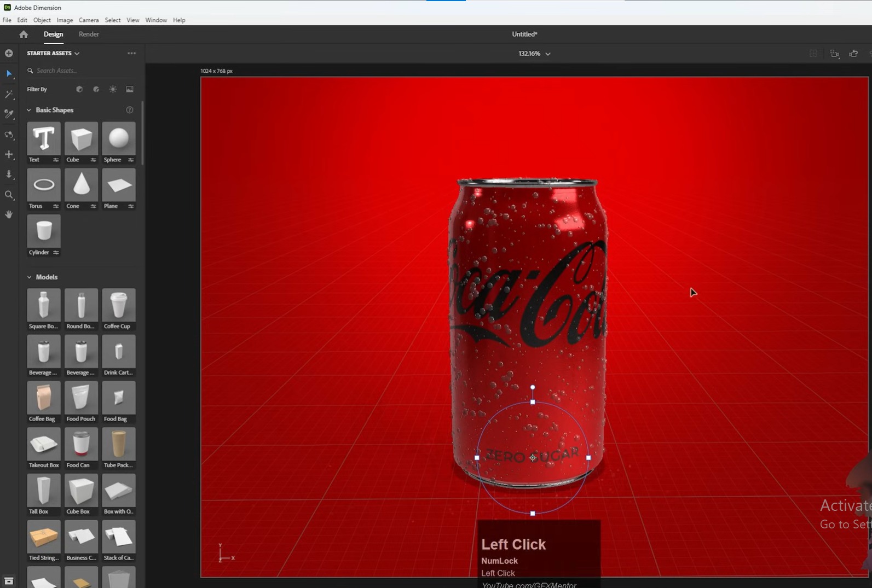872x588 pixels.
Task: Select the Hand tool
Action: (9, 214)
